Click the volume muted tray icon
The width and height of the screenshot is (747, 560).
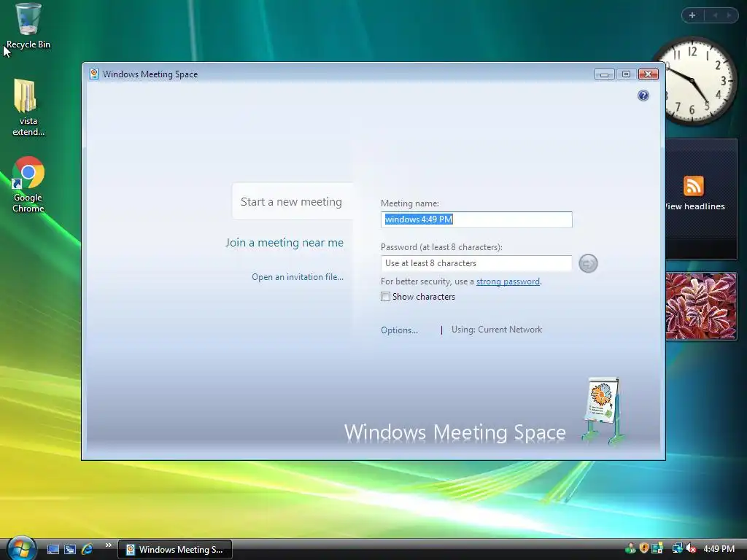pos(691,548)
